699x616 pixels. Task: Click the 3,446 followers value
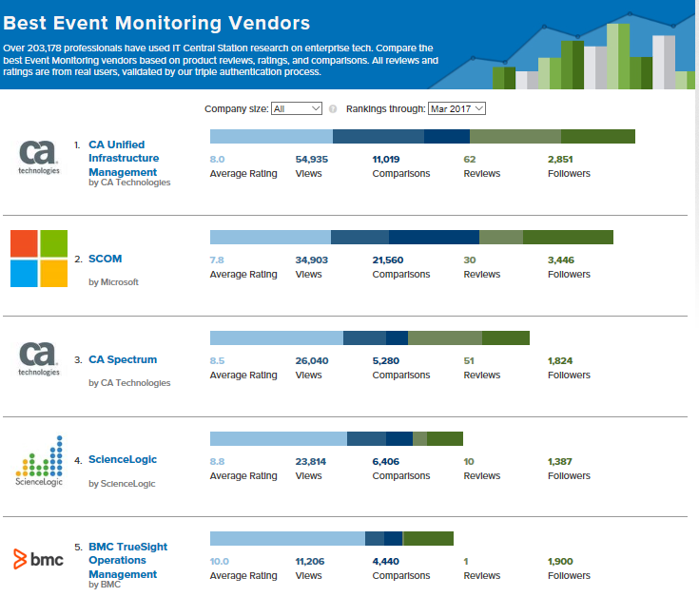561,260
